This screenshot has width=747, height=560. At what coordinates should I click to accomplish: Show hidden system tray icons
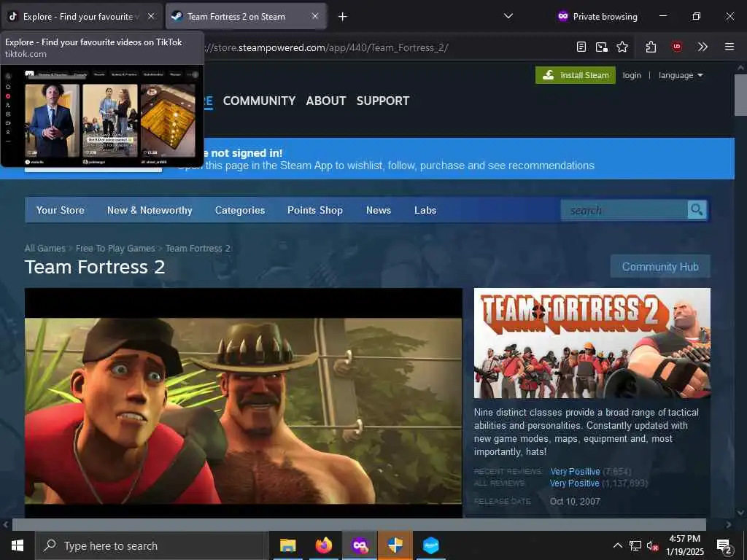click(x=617, y=545)
